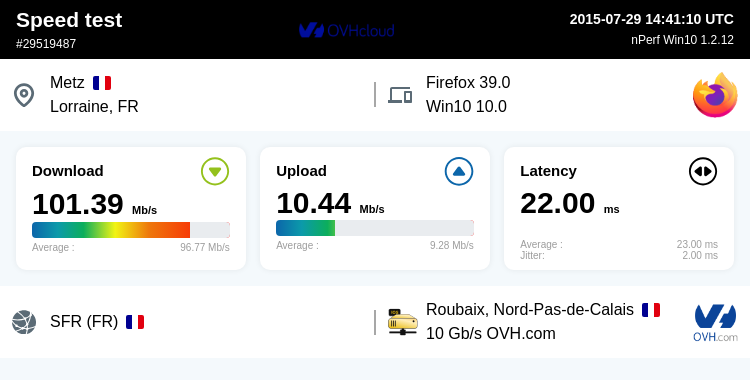This screenshot has width=750, height=380.
Task: Click the Firefox browser logo
Action: 715,95
